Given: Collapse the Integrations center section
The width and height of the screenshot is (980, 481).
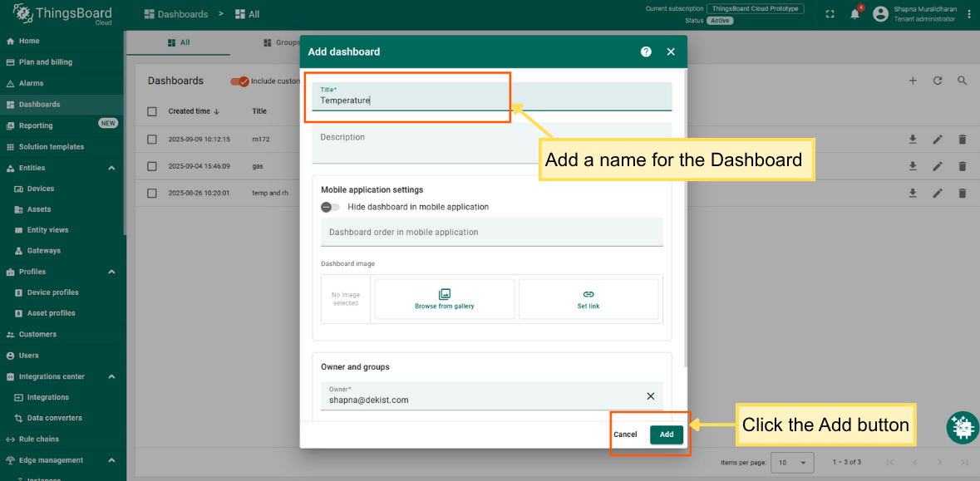Looking at the screenshot, I should click(111, 376).
